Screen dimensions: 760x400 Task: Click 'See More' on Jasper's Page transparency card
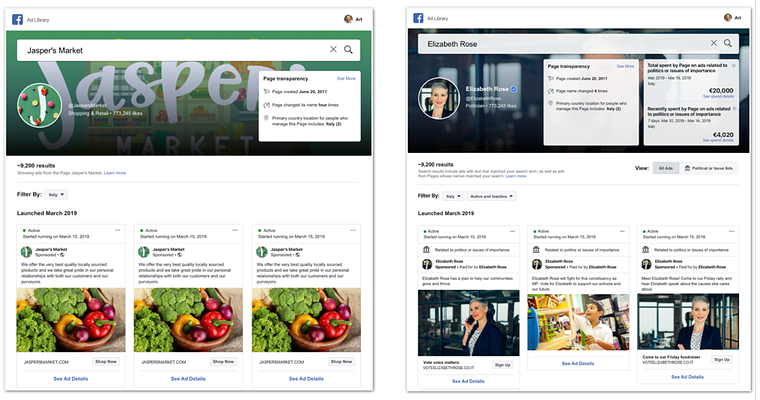click(346, 79)
